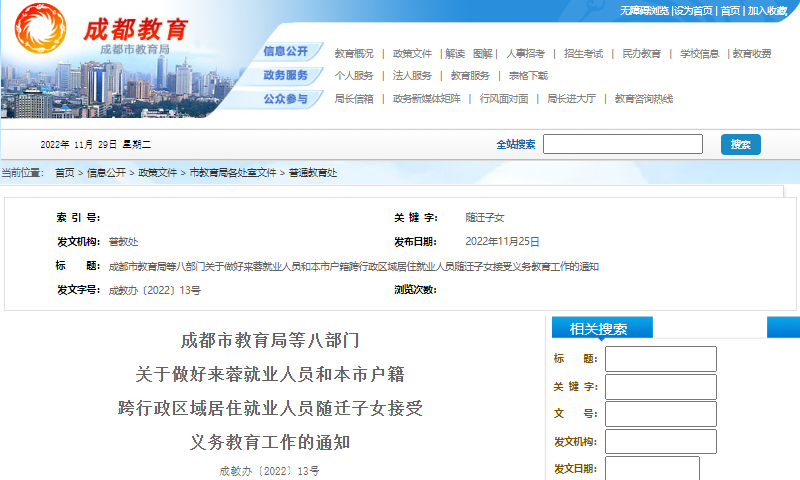Image resolution: width=800 pixels, height=480 pixels.
Task: Open 局长信箱 link
Action: (x=354, y=99)
